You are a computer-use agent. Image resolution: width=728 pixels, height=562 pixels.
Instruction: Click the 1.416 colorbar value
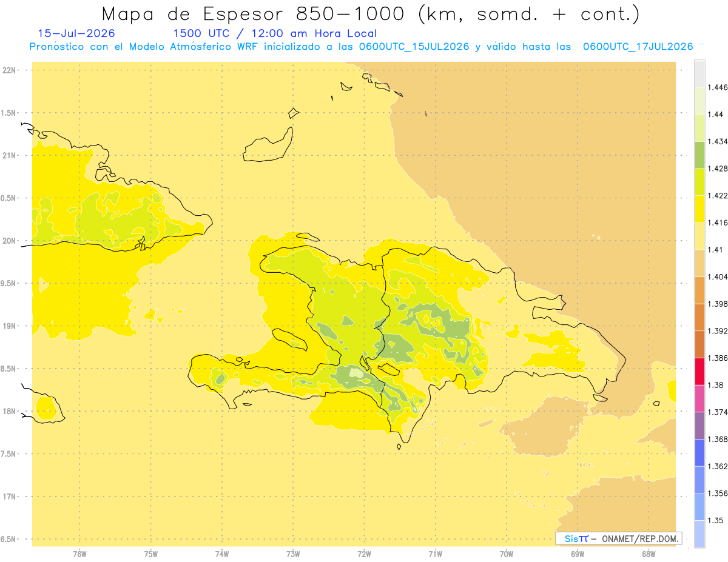click(x=718, y=222)
